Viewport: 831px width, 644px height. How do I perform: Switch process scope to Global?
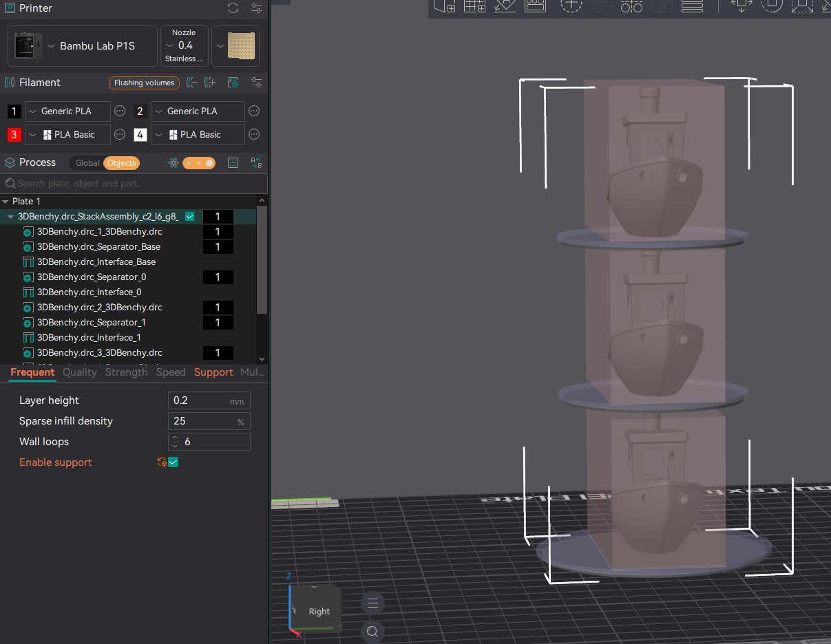tap(87, 163)
